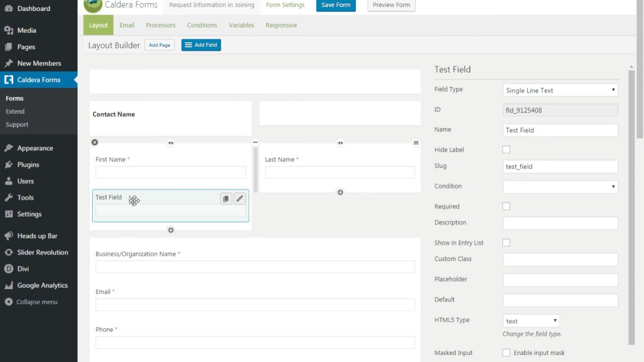This screenshot has height=362, width=644.
Task: Click the Business/Organization Name input box
Action: pyautogui.click(x=255, y=266)
